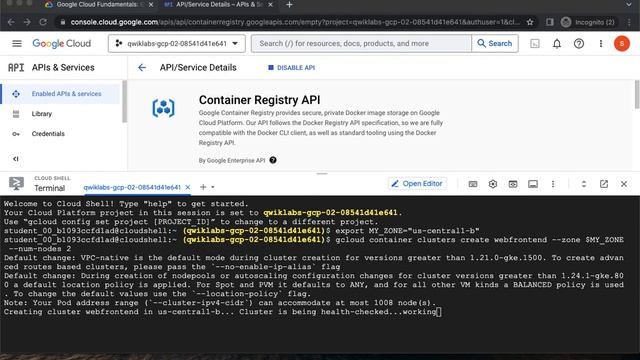Activate Cloud Shell icon in header
640x360 pixels.
tap(535, 44)
